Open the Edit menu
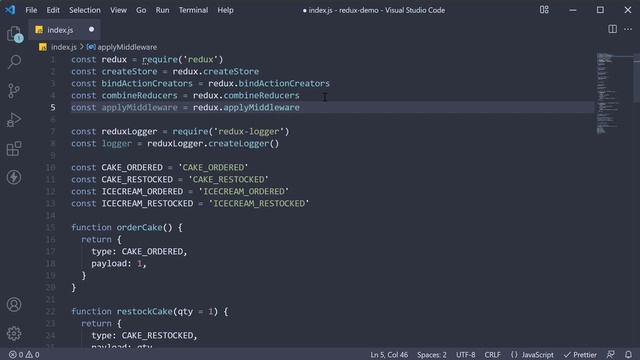 53,10
